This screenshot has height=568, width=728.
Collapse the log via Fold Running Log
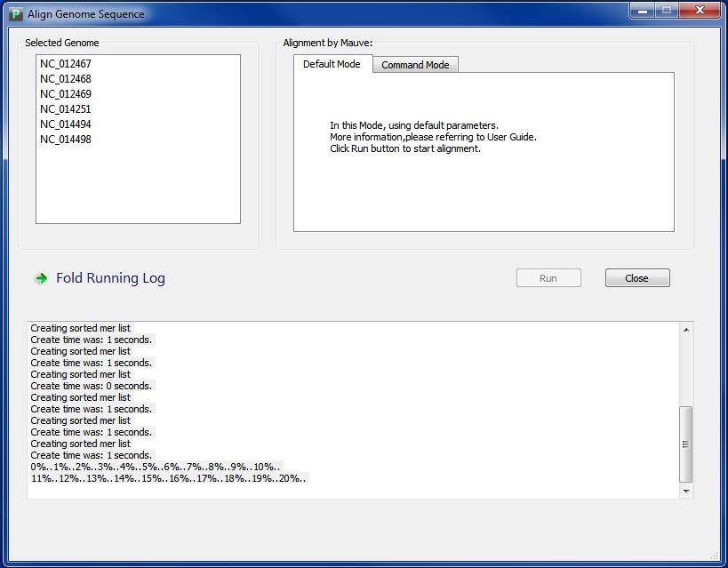tap(110, 277)
